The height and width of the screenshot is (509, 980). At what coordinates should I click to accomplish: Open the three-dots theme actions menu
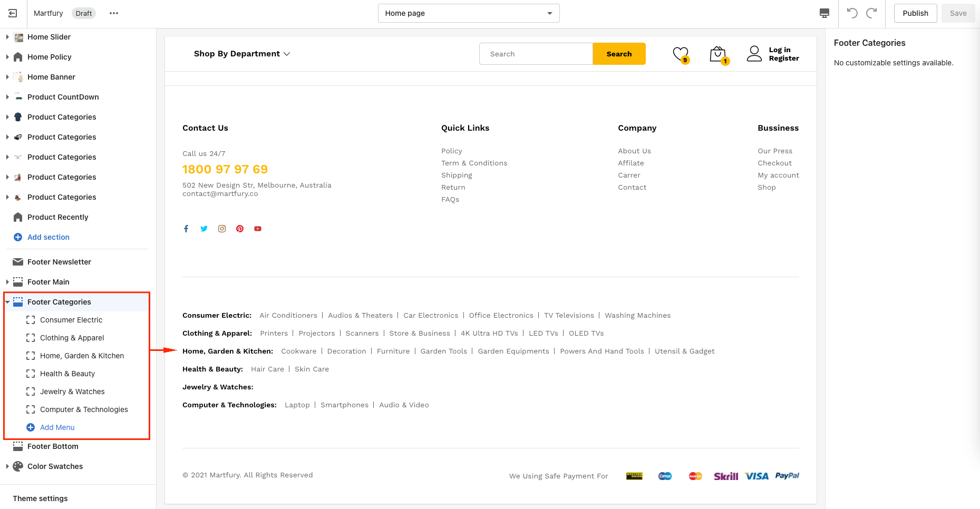pyautogui.click(x=114, y=13)
